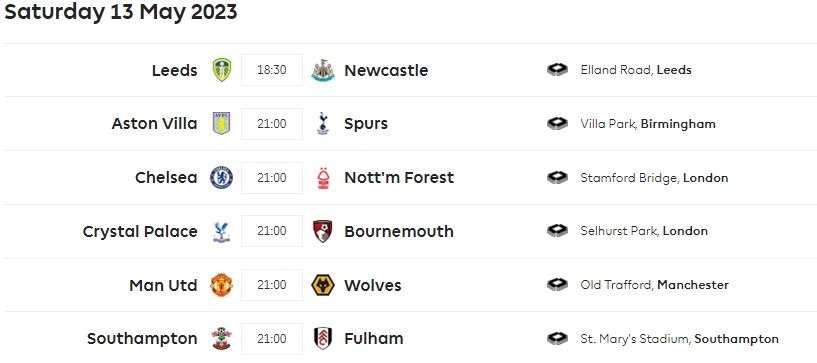The height and width of the screenshot is (363, 817).
Task: Click the Southampton team name
Action: click(x=142, y=339)
